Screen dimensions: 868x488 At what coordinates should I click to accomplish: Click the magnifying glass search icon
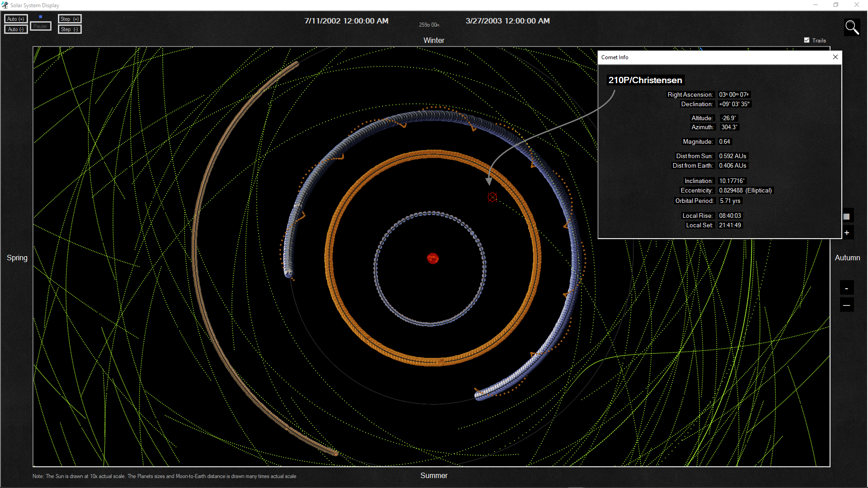[852, 28]
